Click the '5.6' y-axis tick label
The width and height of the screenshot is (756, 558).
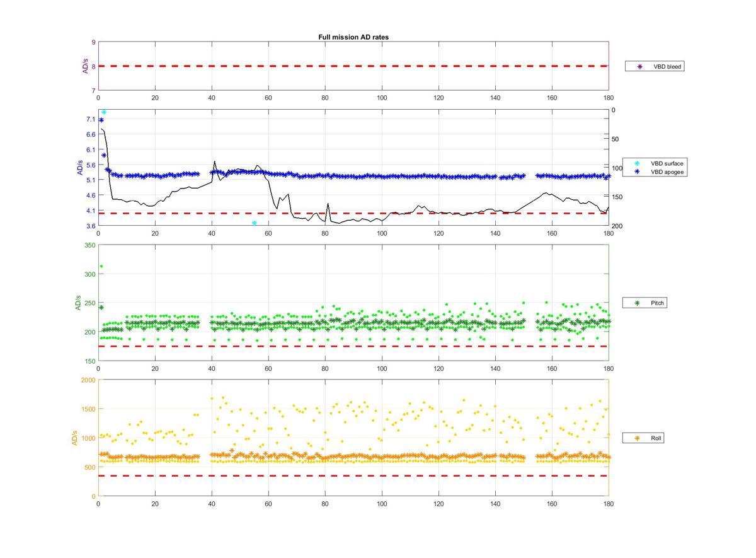click(91, 165)
